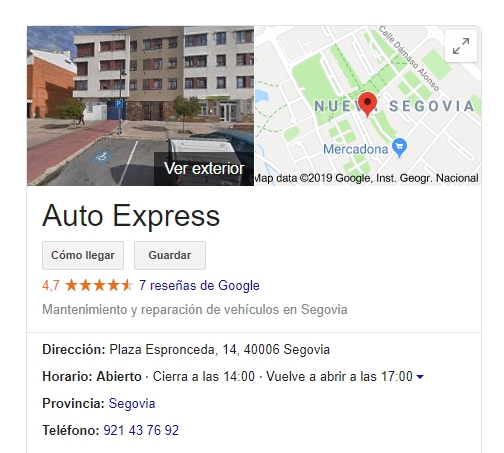
Task: Open the Segovia province link
Action: click(x=132, y=403)
